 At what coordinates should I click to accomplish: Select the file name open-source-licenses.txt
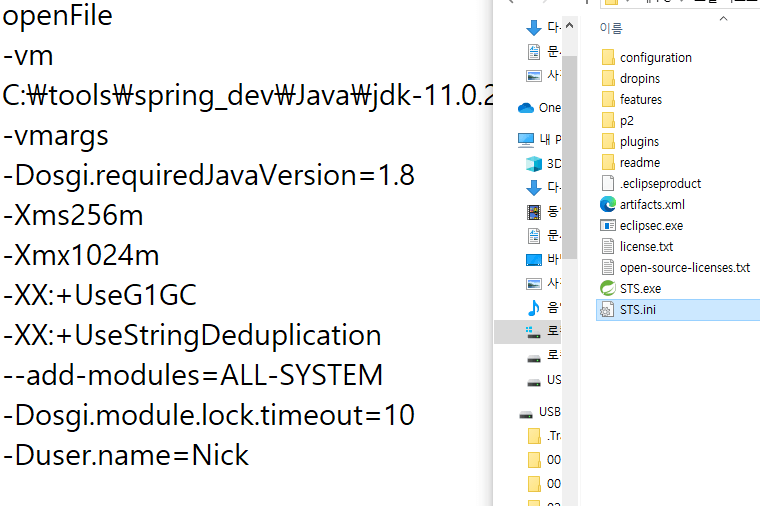[x=685, y=267]
